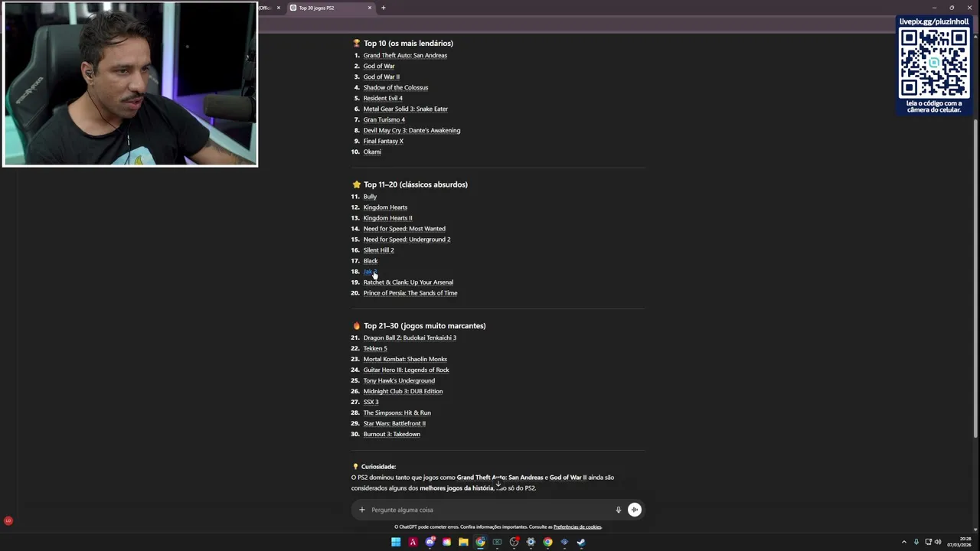Start voice mode with the waveform button
The height and width of the screenshot is (551, 980).
(635, 510)
